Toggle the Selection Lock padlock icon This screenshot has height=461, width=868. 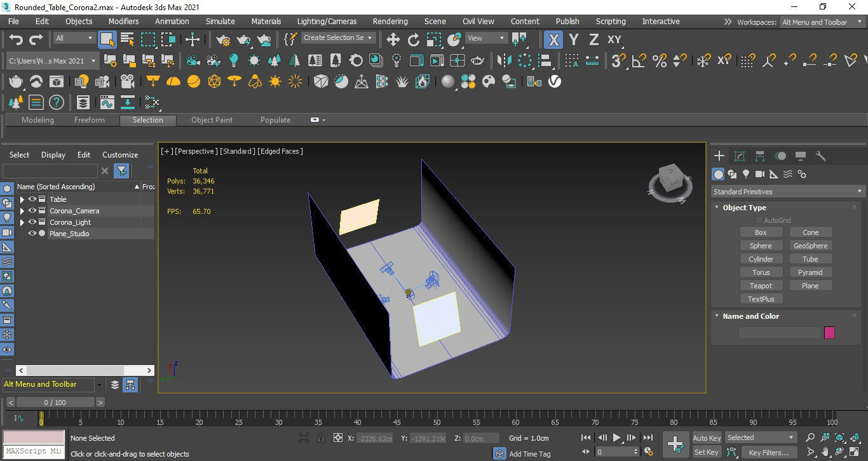[x=321, y=438]
